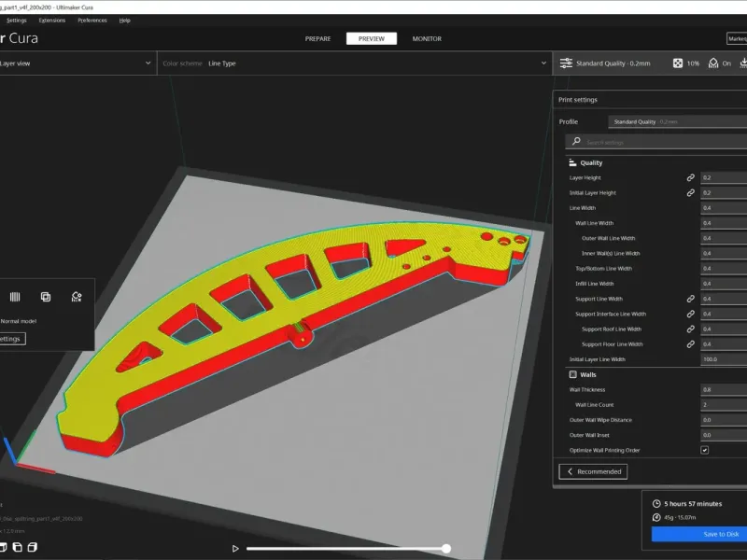Click the '5 hours 57 minutes' estimate
747x560 pixels.
(x=693, y=504)
